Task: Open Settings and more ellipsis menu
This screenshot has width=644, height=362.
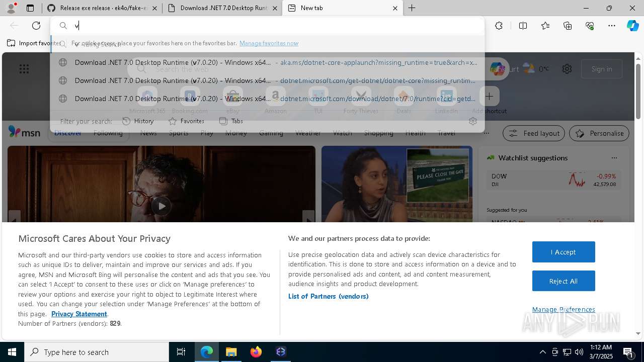Action: (x=612, y=26)
